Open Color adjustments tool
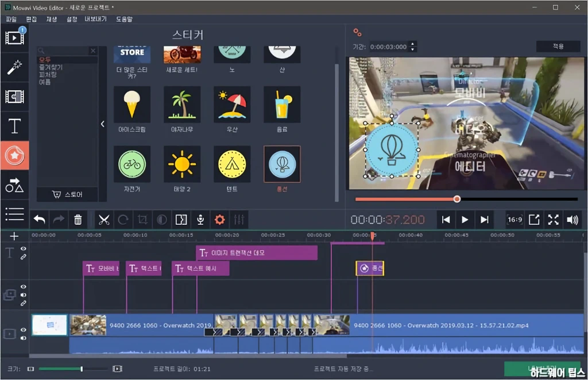588x380 pixels. coord(162,220)
